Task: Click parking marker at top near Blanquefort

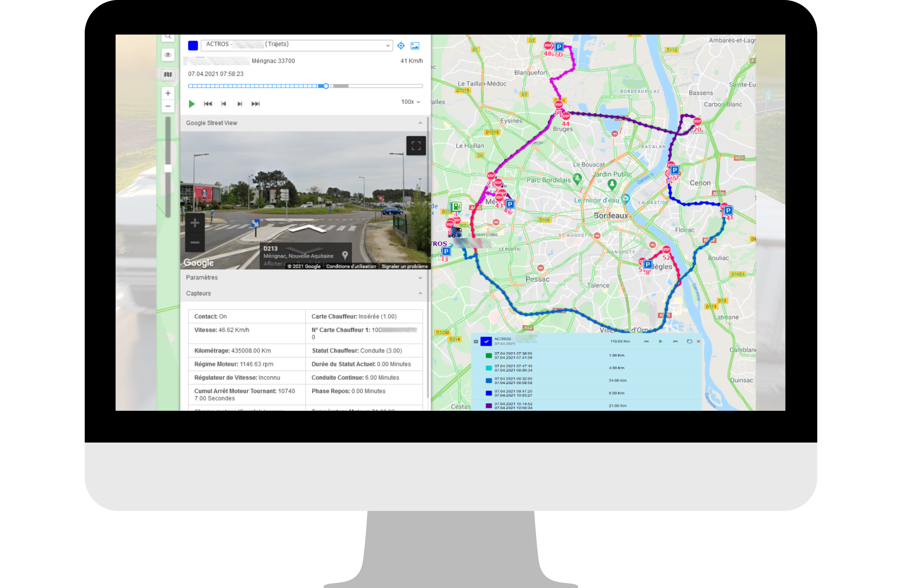Action: (559, 47)
